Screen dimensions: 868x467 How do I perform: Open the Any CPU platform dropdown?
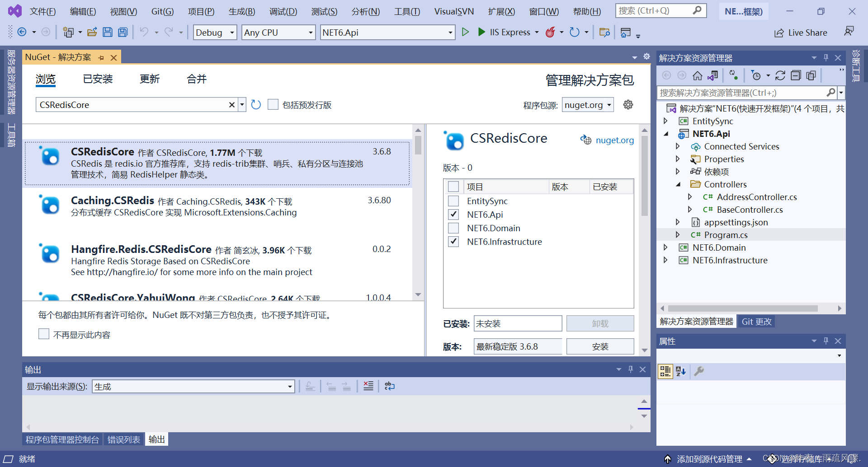[x=278, y=33]
